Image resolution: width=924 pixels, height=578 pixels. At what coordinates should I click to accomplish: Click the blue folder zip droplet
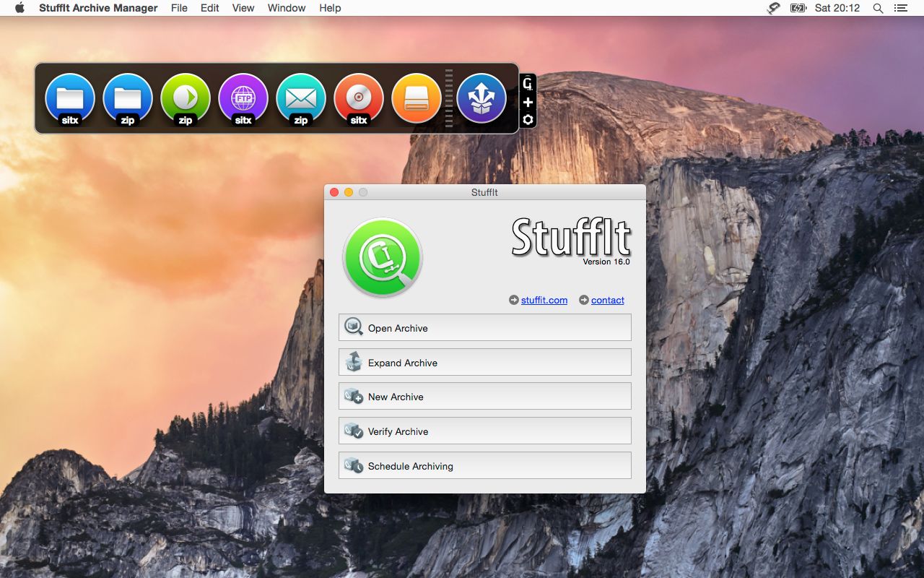point(128,99)
